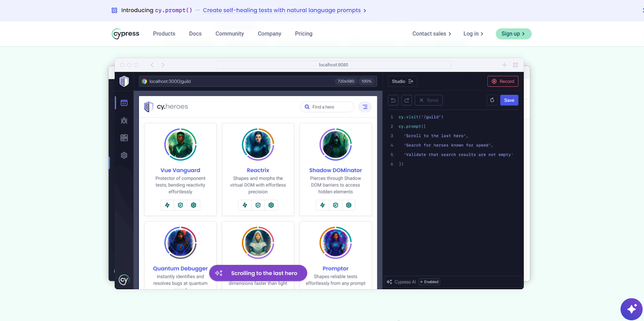Click the Studio redo arrow icon
This screenshot has width=644, height=321.
coord(407,100)
